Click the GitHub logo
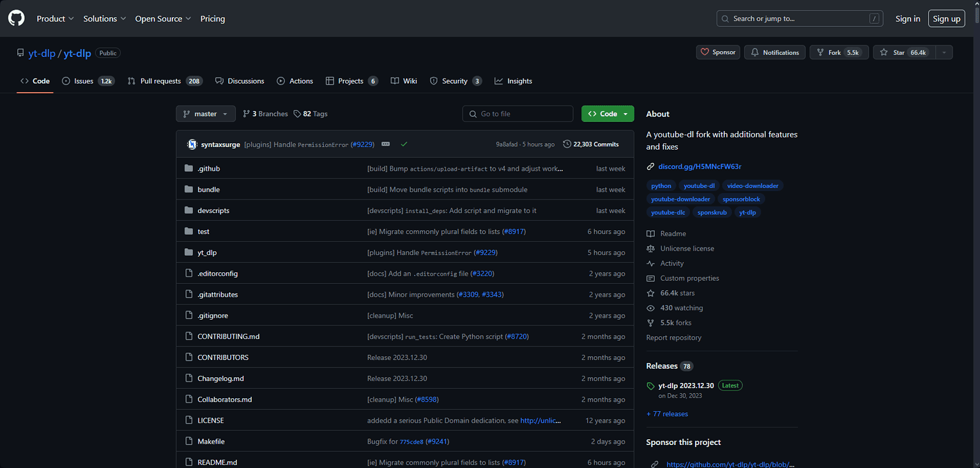Screen dimensions: 980x468 point(15,18)
